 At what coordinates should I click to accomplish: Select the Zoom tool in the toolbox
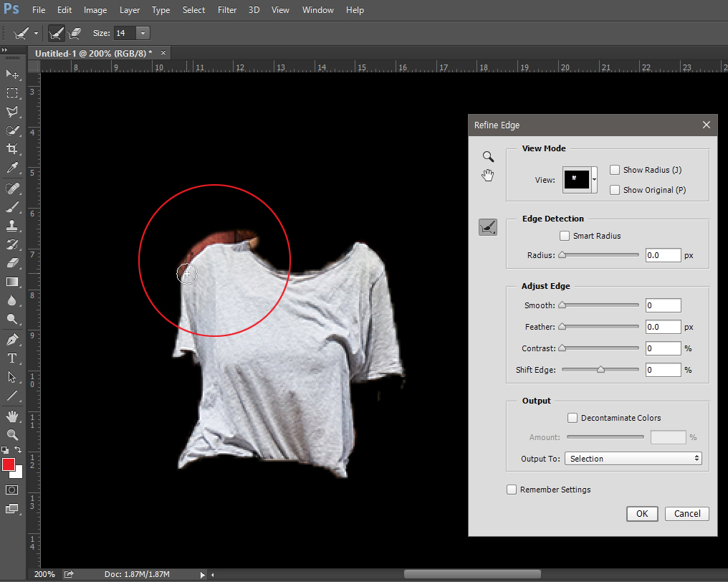pos(12,435)
